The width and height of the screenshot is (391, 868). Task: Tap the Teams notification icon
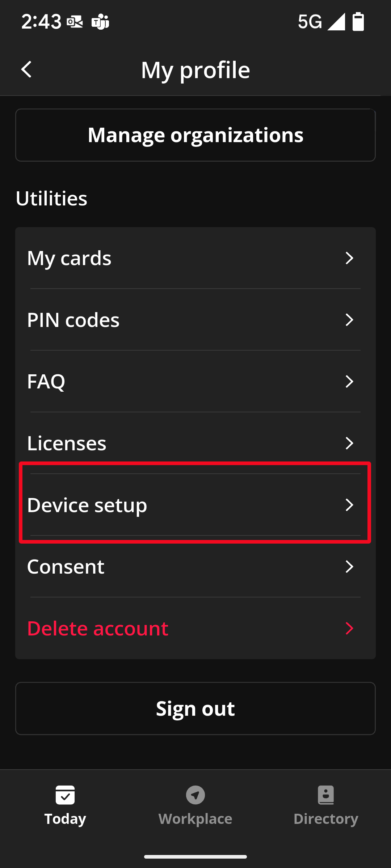click(x=100, y=22)
